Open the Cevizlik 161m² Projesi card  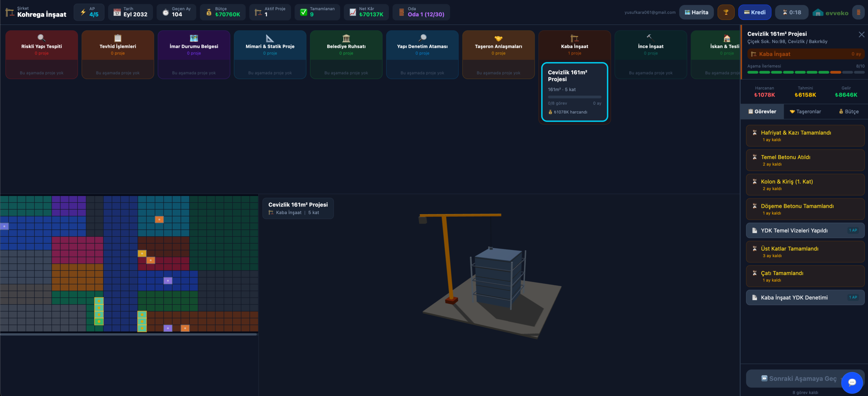[x=574, y=92]
